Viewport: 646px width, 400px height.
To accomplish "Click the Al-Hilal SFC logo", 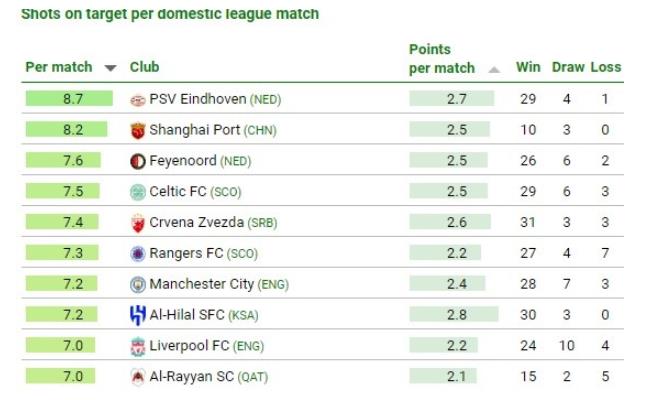I will (138, 315).
